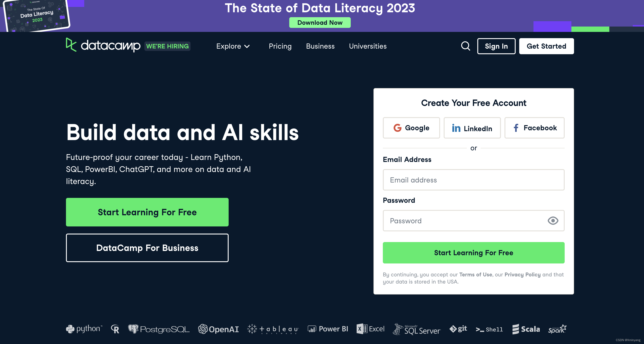This screenshot has height=344, width=644.
Task: Expand the Explore dropdown menu
Action: point(233,46)
